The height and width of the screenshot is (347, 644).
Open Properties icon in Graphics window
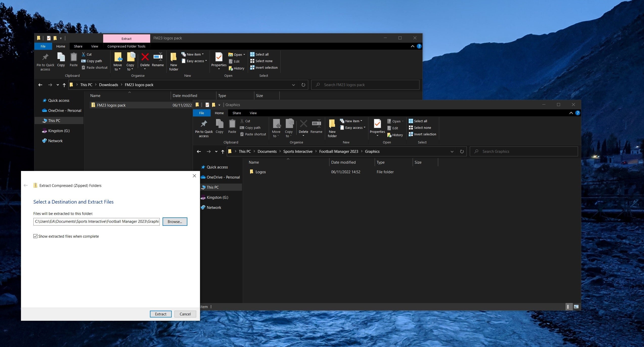pyautogui.click(x=377, y=124)
